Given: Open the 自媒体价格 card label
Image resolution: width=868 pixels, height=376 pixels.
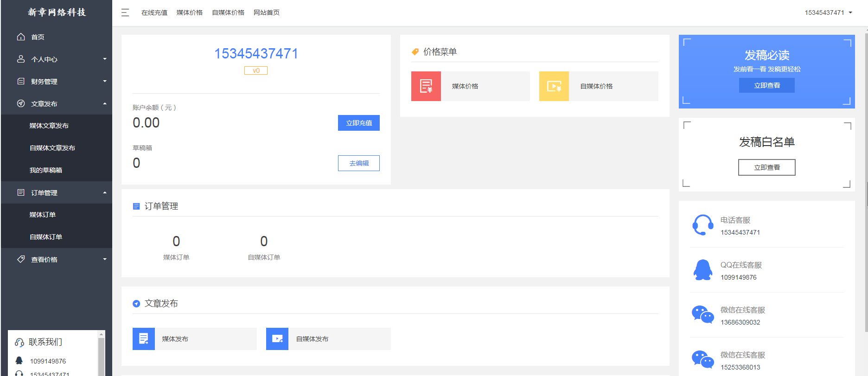Looking at the screenshot, I should click(596, 86).
